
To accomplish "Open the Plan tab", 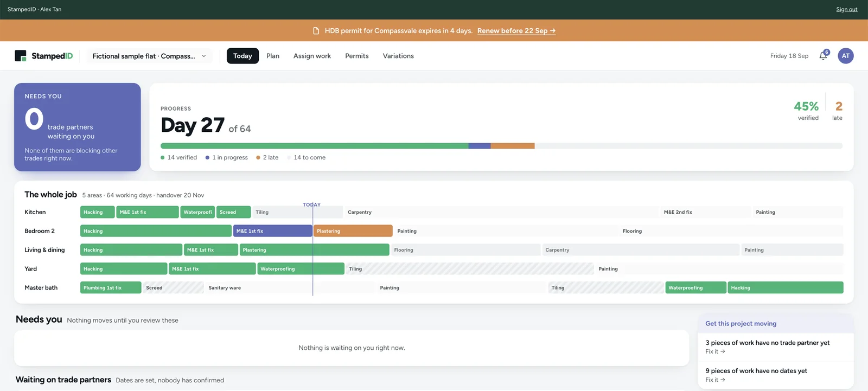I will [x=273, y=56].
